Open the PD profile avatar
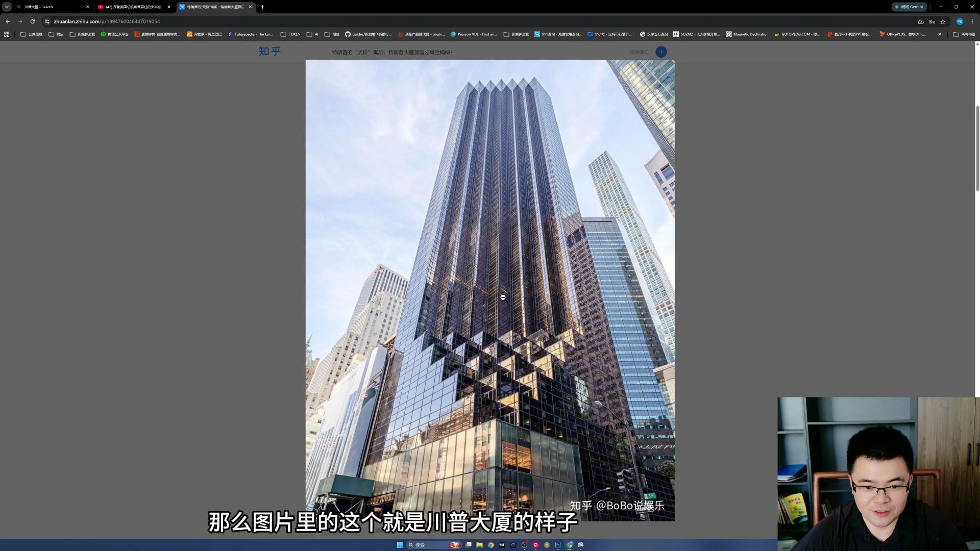980x551 pixels. pos(960,21)
